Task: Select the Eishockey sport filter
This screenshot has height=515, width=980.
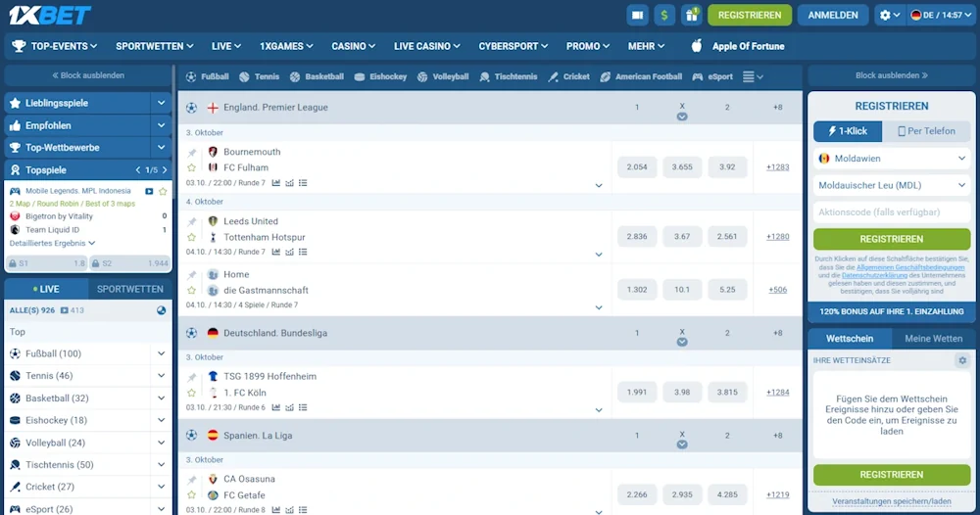Action: [x=380, y=76]
